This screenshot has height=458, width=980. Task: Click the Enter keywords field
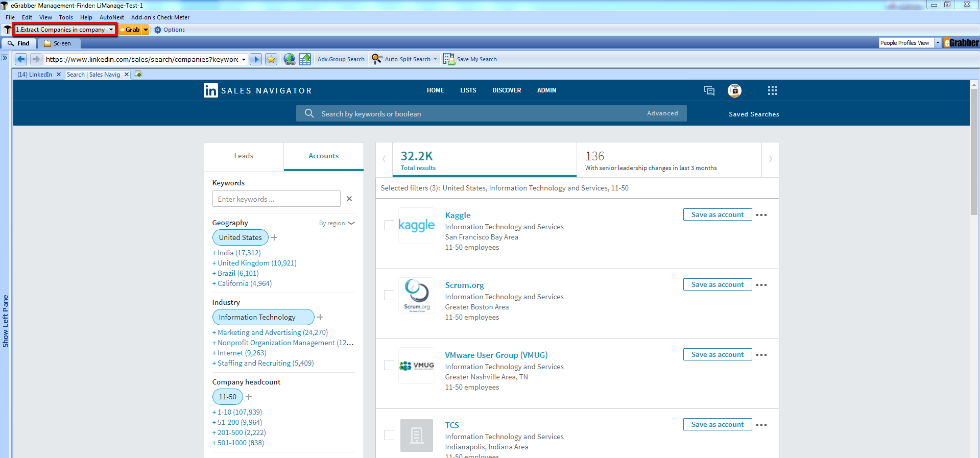point(276,199)
